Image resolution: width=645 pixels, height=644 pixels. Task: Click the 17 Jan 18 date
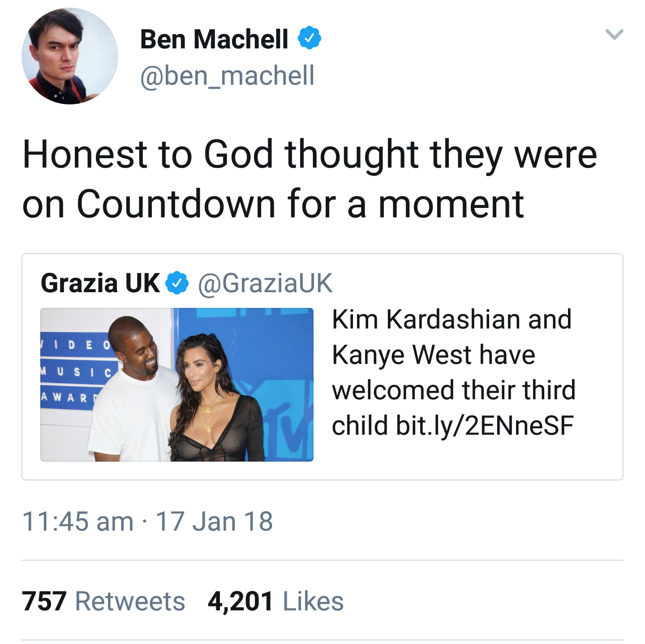(x=214, y=522)
